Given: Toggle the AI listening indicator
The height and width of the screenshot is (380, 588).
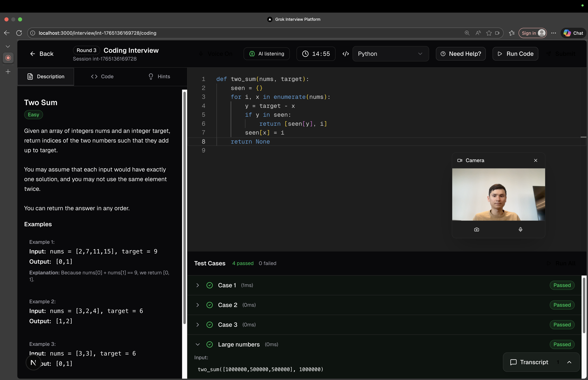Looking at the screenshot, I should click(267, 54).
